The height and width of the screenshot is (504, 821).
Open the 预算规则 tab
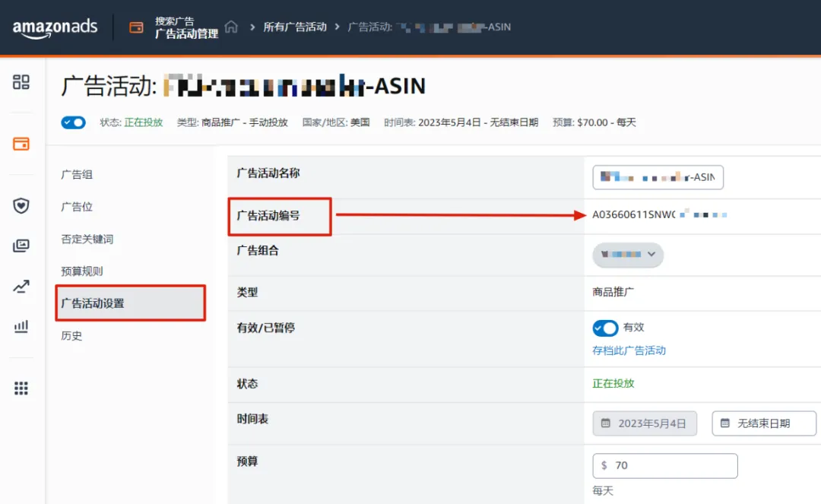(x=82, y=271)
